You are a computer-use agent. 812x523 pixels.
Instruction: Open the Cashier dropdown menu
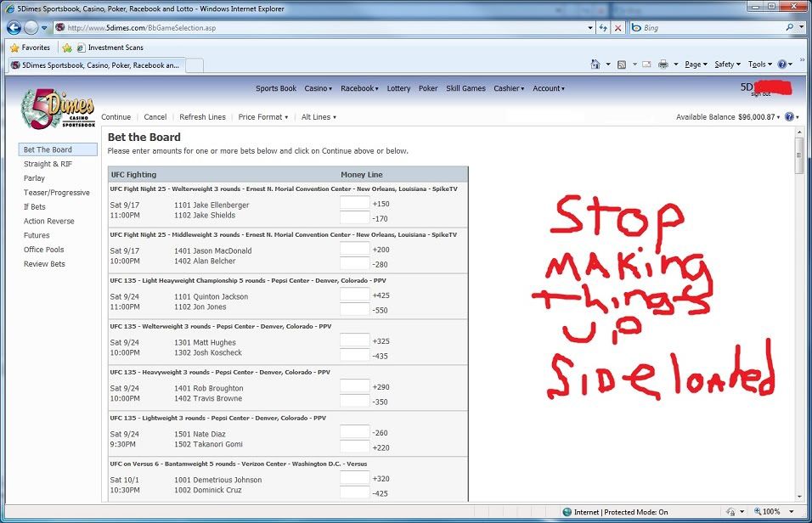pos(509,88)
